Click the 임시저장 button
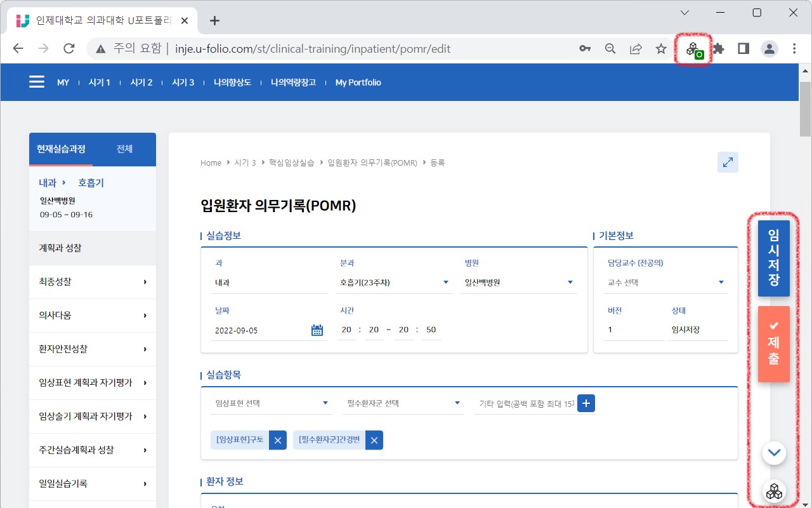 pos(774,258)
